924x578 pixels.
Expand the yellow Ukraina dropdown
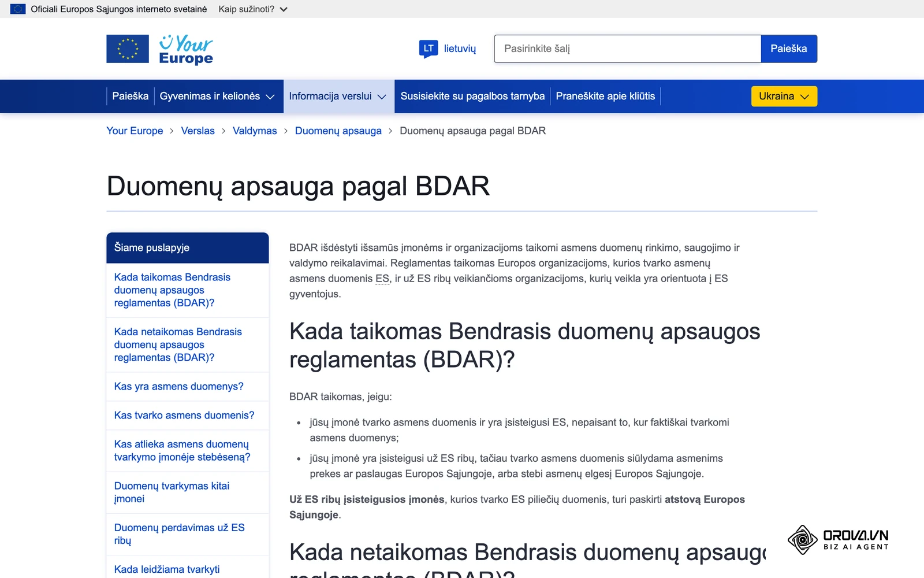pyautogui.click(x=784, y=96)
